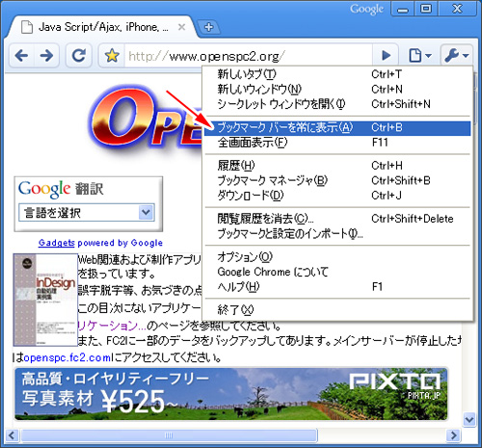Open ヘルプ from the menu
This screenshot has height=448, width=482.
click(337, 286)
